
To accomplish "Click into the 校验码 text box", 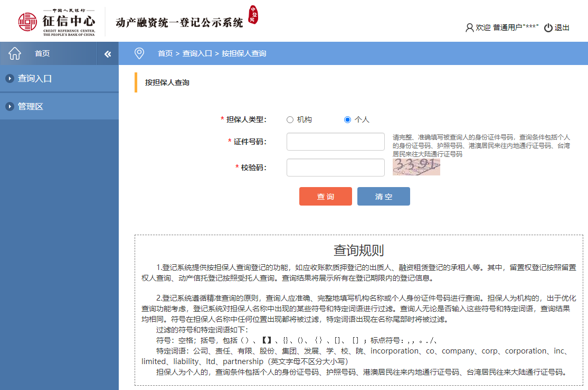I will [x=335, y=168].
